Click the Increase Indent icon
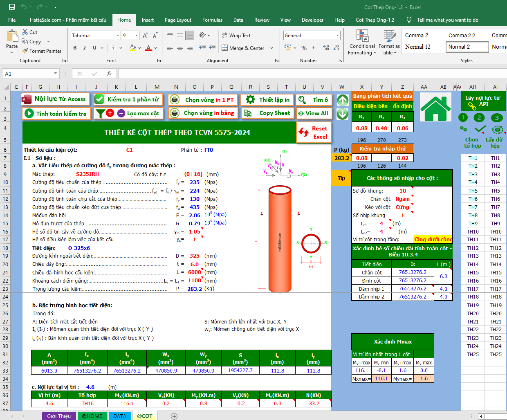This screenshot has height=420, width=507. coord(212,48)
